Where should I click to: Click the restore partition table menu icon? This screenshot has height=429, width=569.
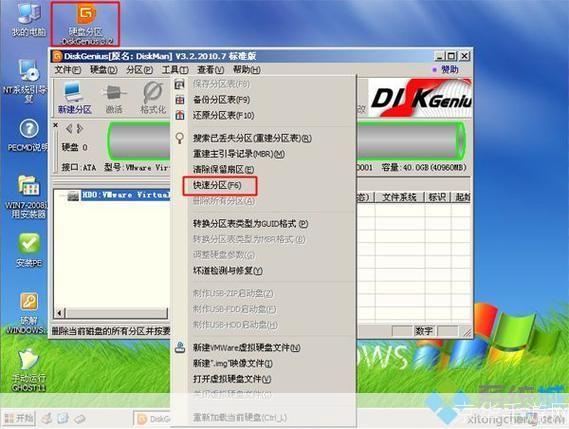[180, 115]
